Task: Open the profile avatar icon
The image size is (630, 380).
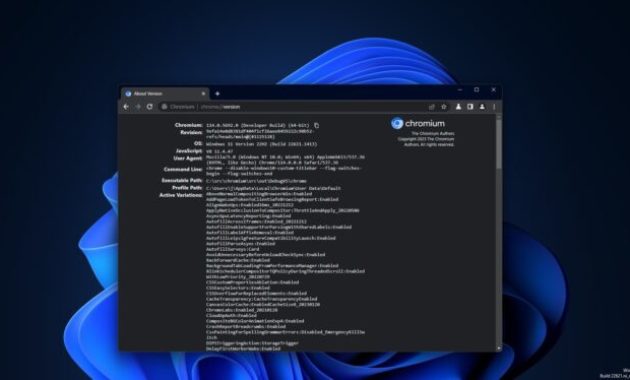Action: tap(482, 107)
